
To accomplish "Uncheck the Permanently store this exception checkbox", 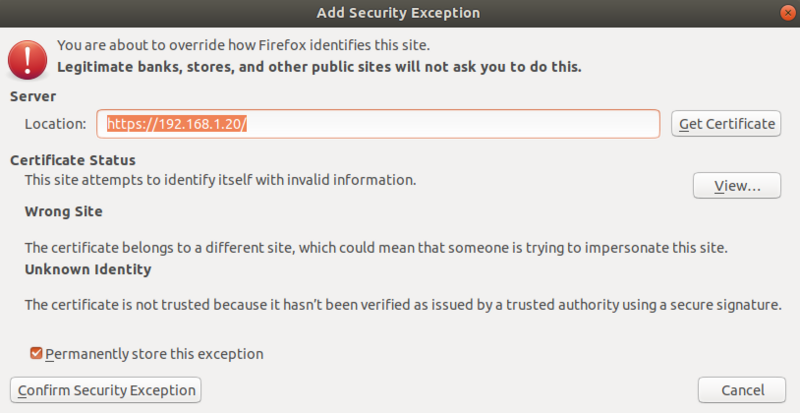I will [x=36, y=353].
